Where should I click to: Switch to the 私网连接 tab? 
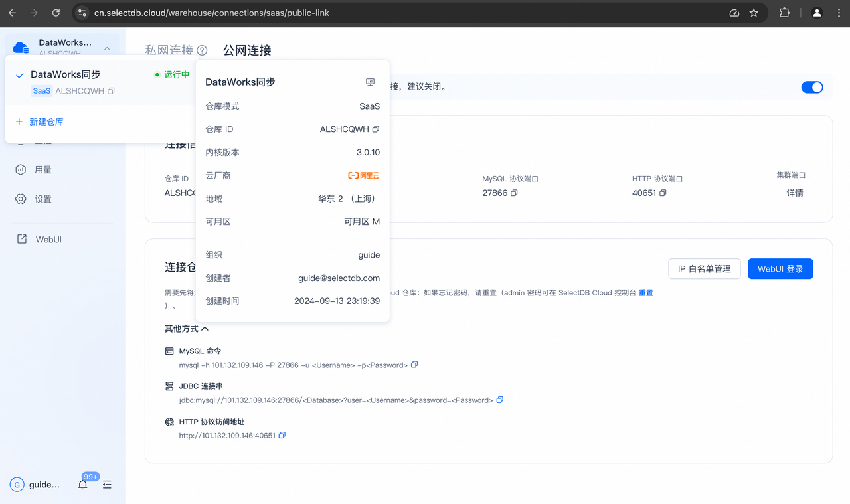click(169, 50)
